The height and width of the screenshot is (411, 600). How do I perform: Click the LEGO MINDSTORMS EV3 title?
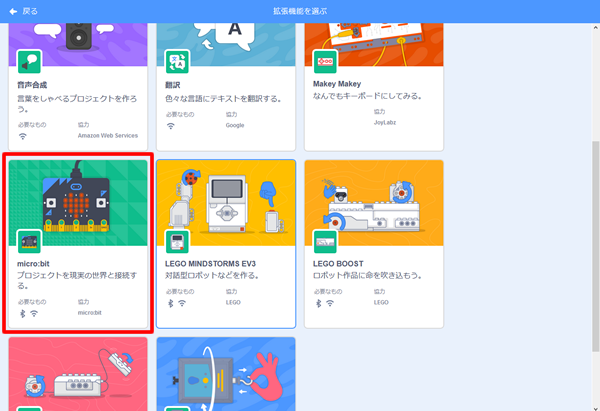coord(210,264)
